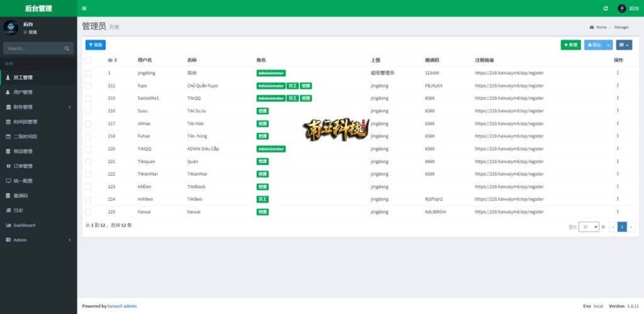Focus the sidebar Search input field
This screenshot has height=314, width=644.
click(33, 48)
